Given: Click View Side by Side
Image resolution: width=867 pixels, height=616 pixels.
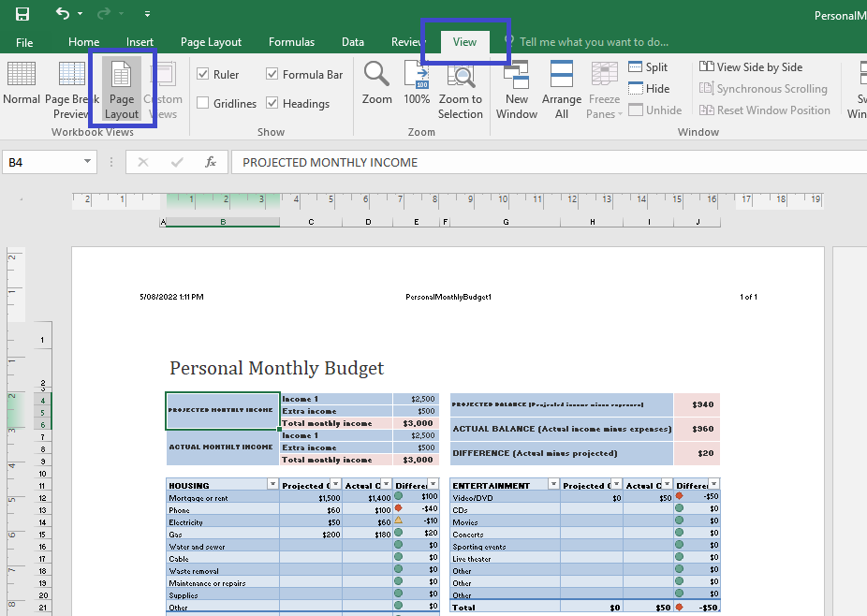Looking at the screenshot, I should [x=751, y=66].
